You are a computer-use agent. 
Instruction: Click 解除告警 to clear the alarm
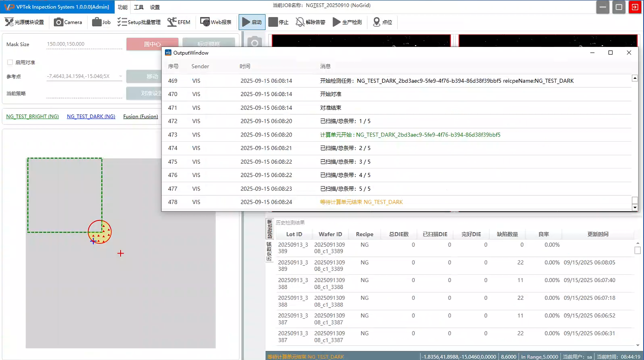pos(310,22)
